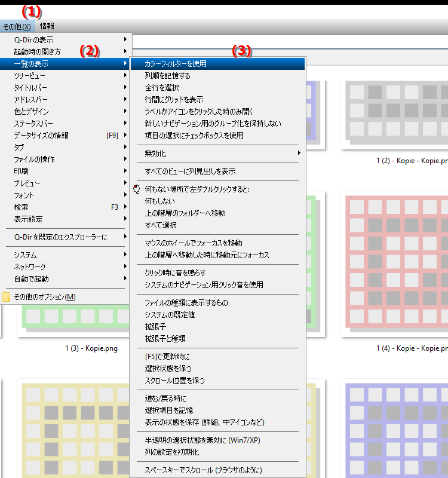Open the ネットワーク submenu
This screenshot has width=448, height=478.
pyautogui.click(x=66, y=266)
